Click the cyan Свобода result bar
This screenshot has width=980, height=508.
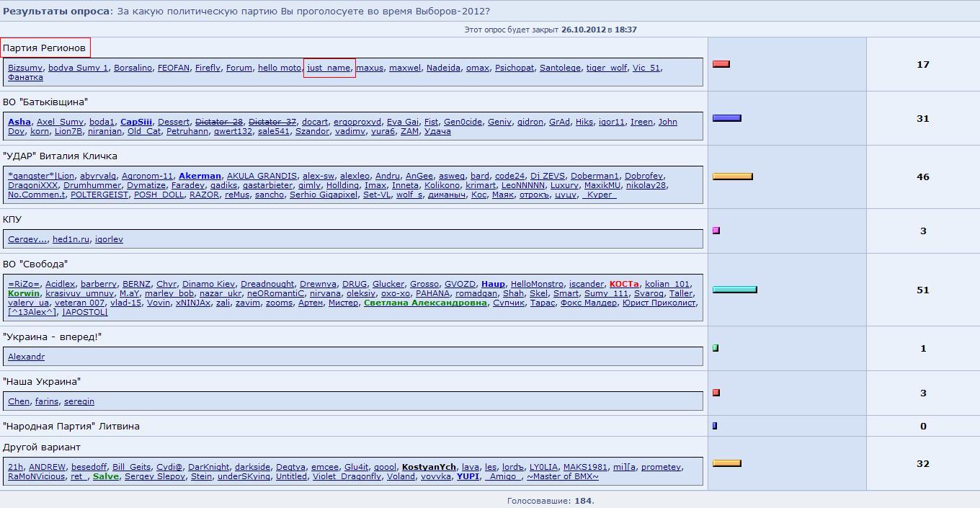pyautogui.click(x=734, y=290)
